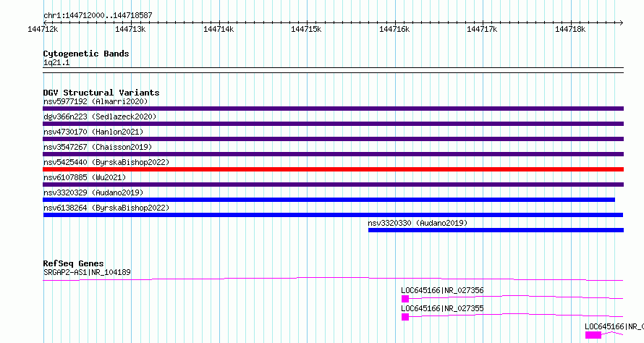Select the dgv366n223 (Sedlazeck2020) variant bar

tap(333, 124)
